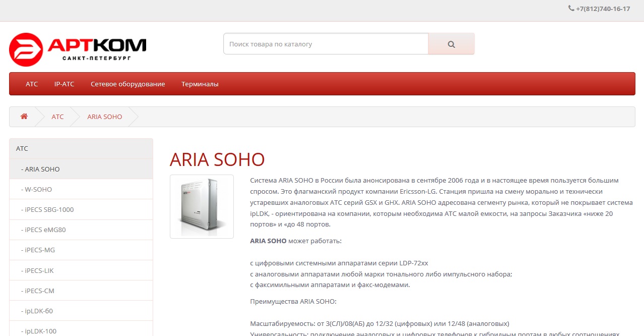Click the line about analog phones of any brand
This screenshot has height=336, width=644.
(x=381, y=274)
